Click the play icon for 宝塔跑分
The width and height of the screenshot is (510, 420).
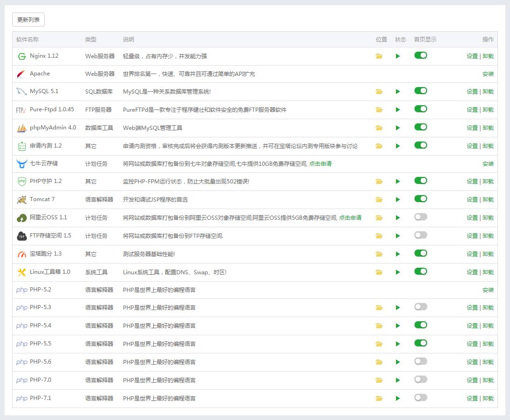click(398, 254)
